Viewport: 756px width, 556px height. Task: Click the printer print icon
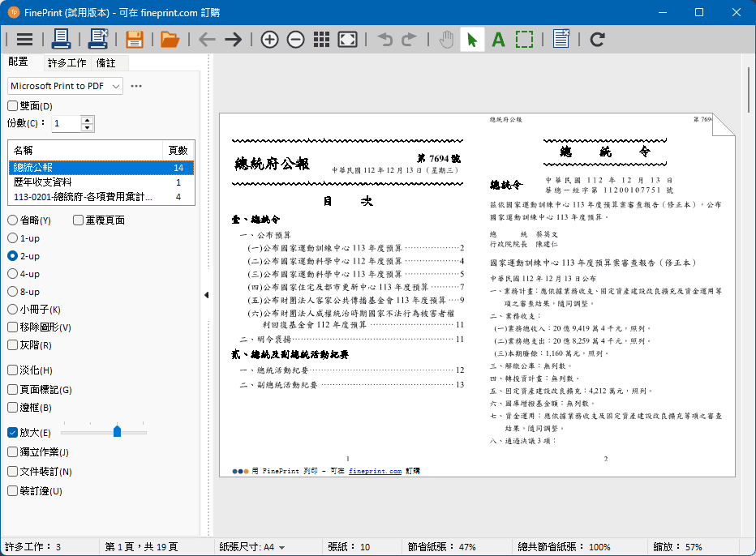[62, 39]
